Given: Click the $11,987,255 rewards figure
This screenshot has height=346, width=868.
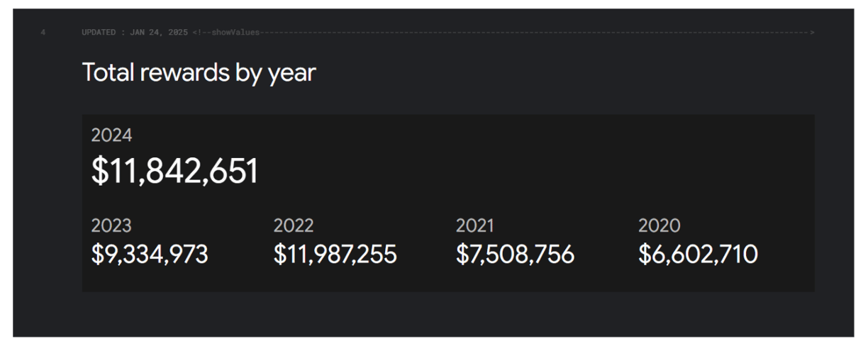Looking at the screenshot, I should click(335, 255).
